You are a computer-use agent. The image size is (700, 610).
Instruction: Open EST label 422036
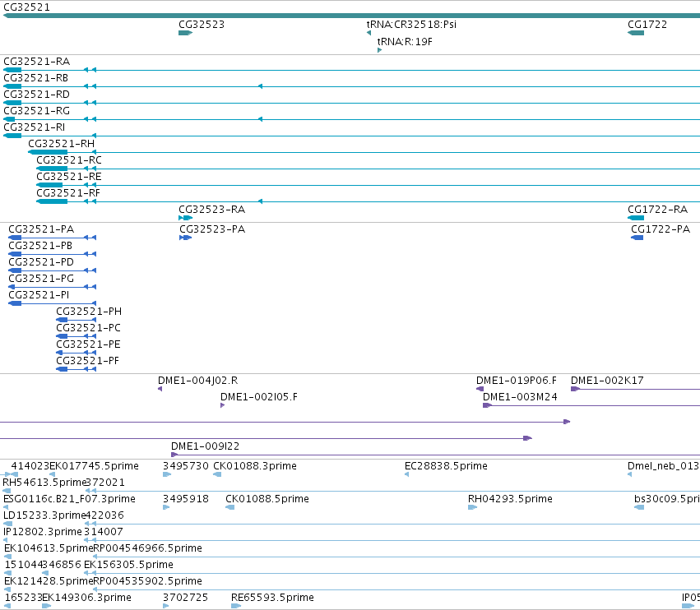104,515
